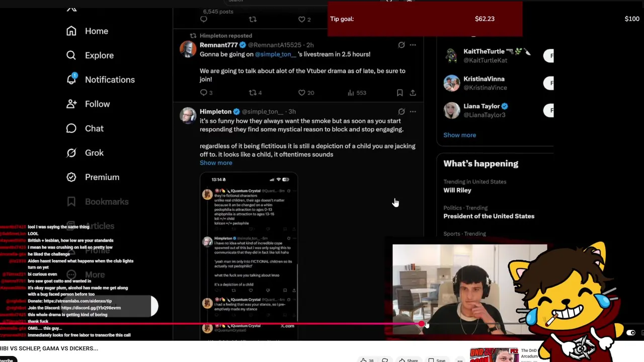Open more actions beside the Save button
Viewport: 644px width, 362px height.
[x=459, y=360]
